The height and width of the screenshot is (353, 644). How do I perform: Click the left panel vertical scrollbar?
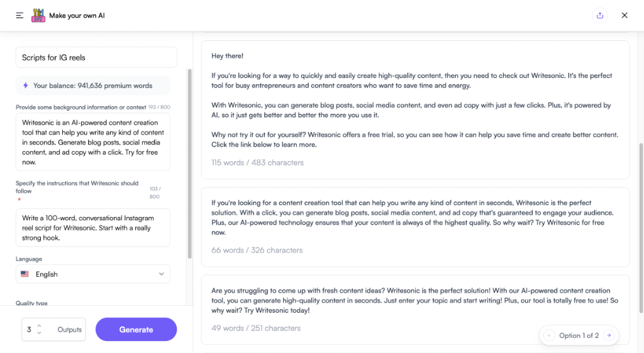tap(190, 164)
